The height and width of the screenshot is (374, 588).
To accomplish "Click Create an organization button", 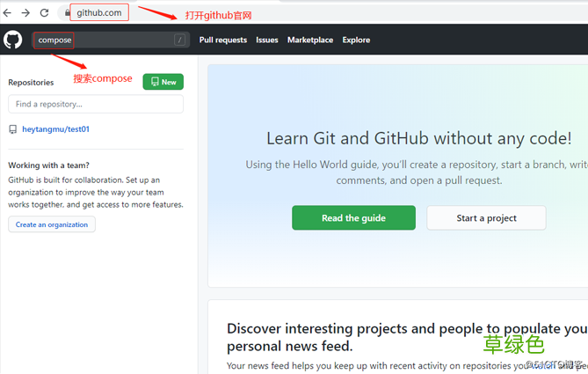I will pyautogui.click(x=52, y=224).
